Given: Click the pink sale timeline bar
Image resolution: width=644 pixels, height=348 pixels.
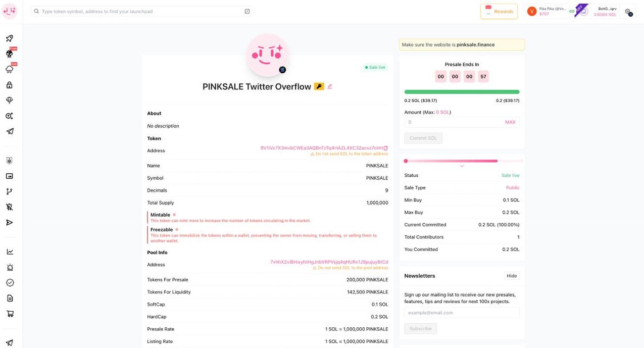Looking at the screenshot, I should pos(464,161).
